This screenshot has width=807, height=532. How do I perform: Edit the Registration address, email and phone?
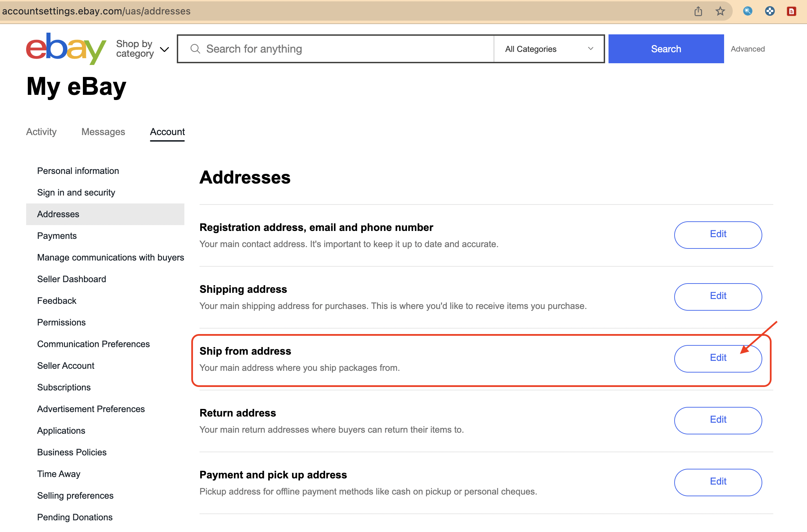718,235
